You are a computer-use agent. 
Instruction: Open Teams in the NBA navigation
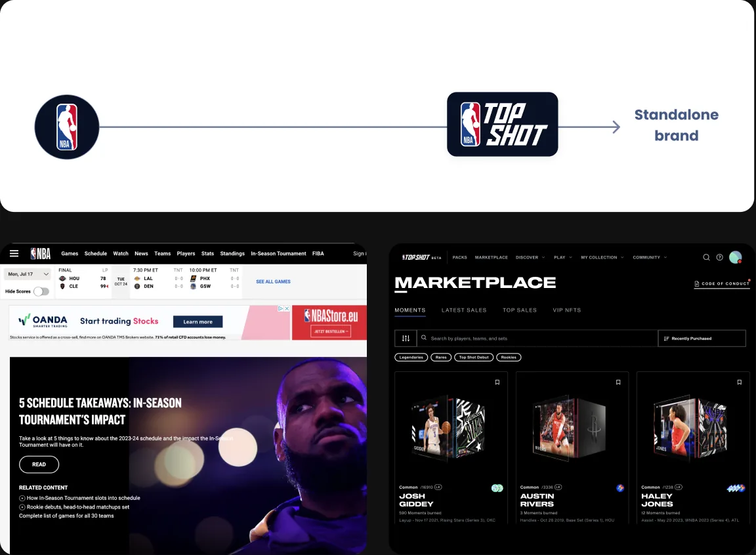click(x=163, y=253)
